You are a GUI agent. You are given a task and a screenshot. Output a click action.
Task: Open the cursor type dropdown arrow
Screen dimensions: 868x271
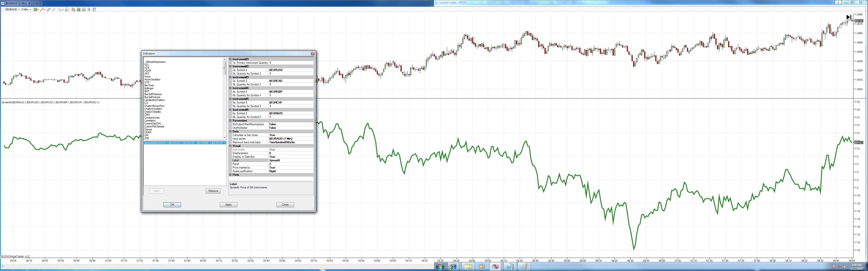[63, 9]
